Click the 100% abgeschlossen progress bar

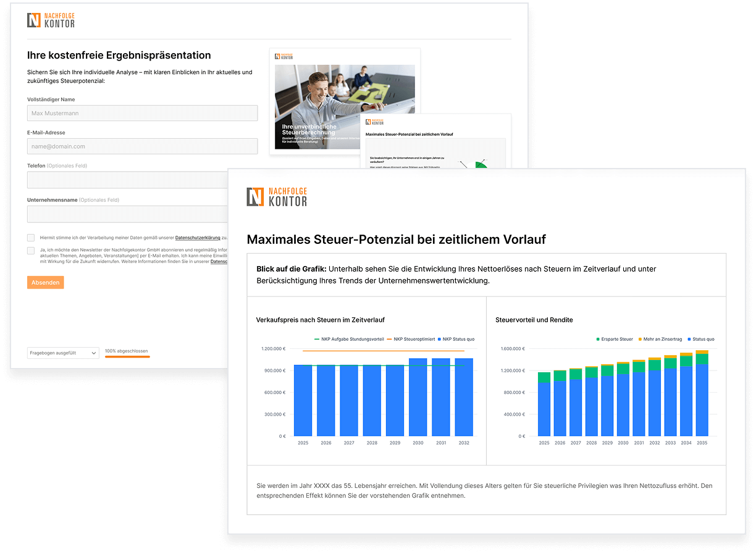(x=127, y=356)
